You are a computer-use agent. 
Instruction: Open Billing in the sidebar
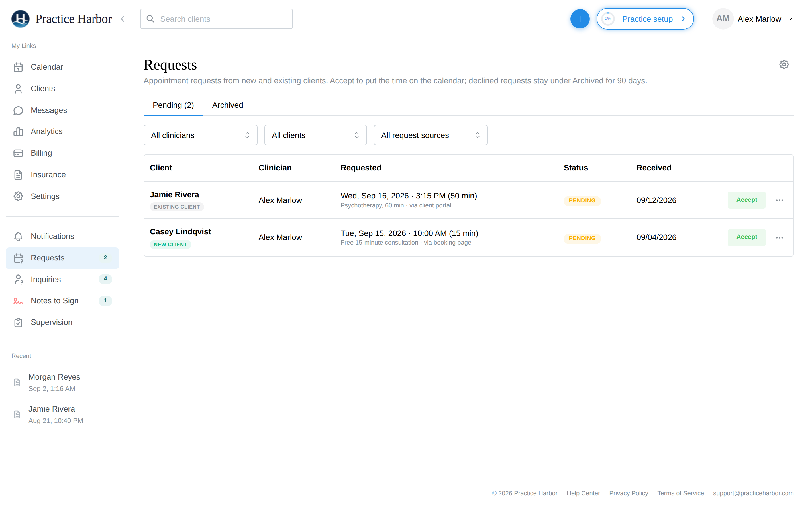pyautogui.click(x=62, y=153)
